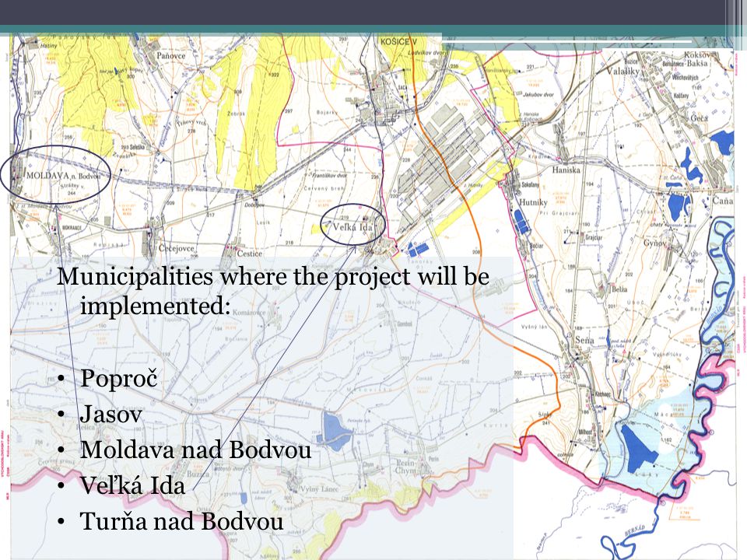The width and height of the screenshot is (747, 560).
Task: Click the 'Seňa' map label
Action: point(584,340)
